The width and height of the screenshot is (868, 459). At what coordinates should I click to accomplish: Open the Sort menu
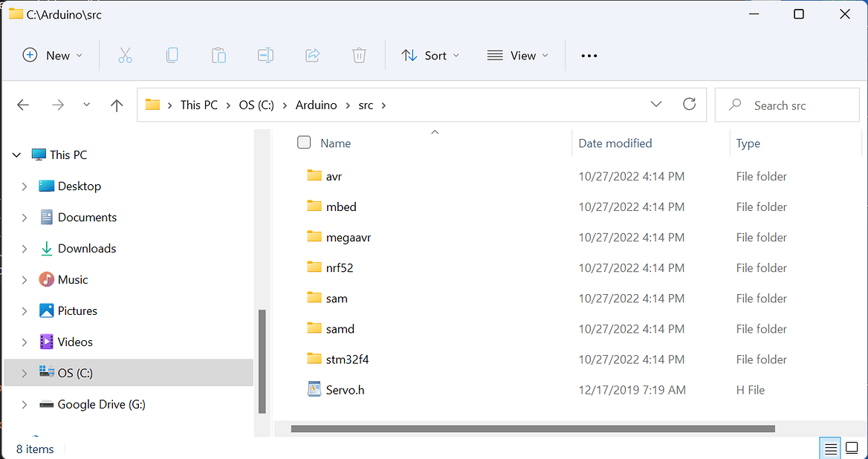tap(430, 56)
